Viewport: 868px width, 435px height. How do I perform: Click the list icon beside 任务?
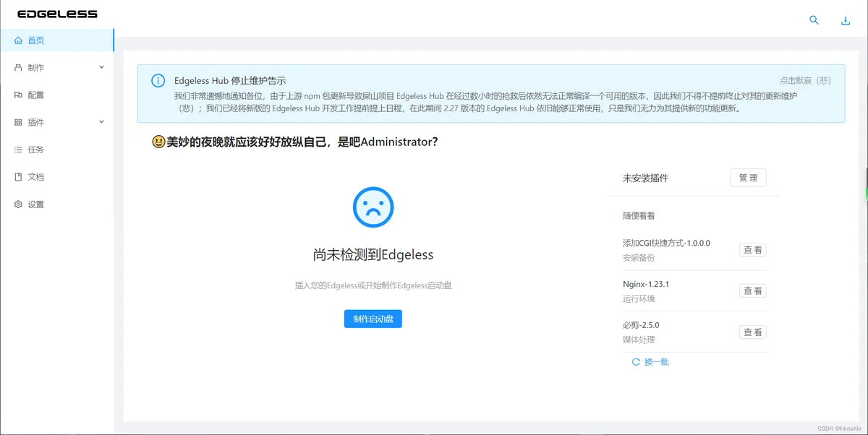point(18,150)
